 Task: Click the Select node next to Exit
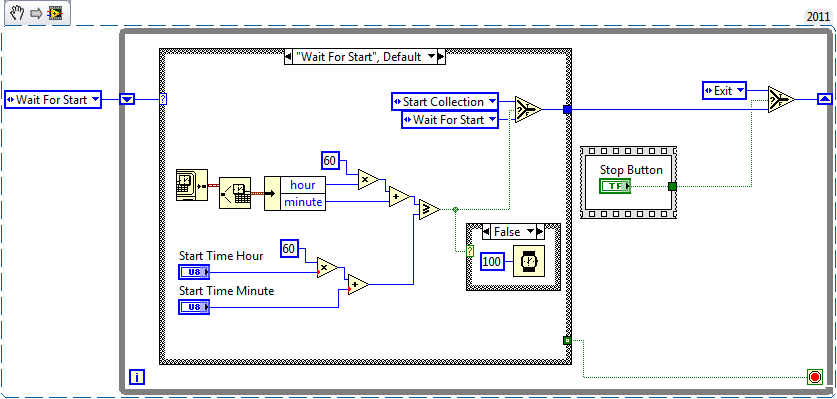[781, 99]
